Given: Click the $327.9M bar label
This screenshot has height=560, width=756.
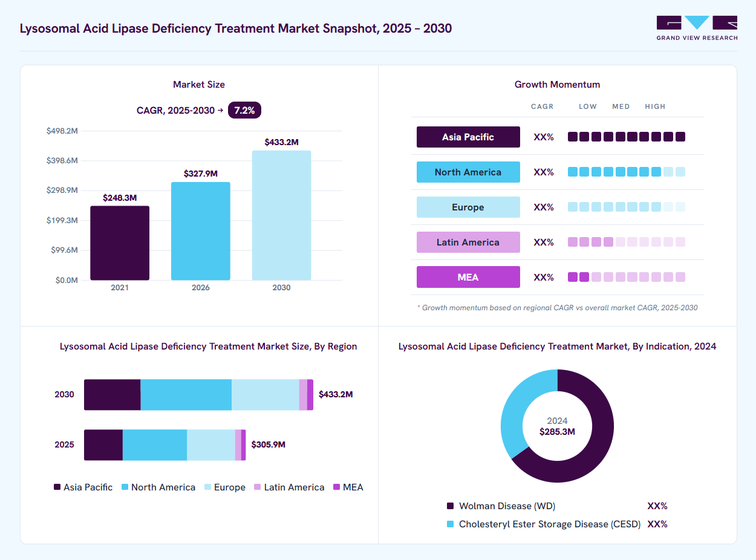Looking at the screenshot, I should pyautogui.click(x=201, y=174).
